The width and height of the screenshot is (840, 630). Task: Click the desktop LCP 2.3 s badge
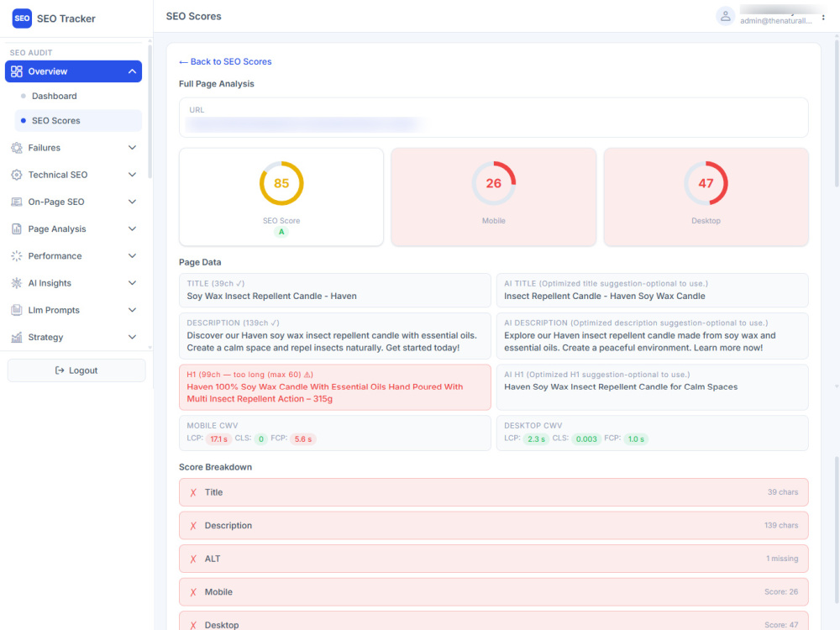[x=536, y=439]
